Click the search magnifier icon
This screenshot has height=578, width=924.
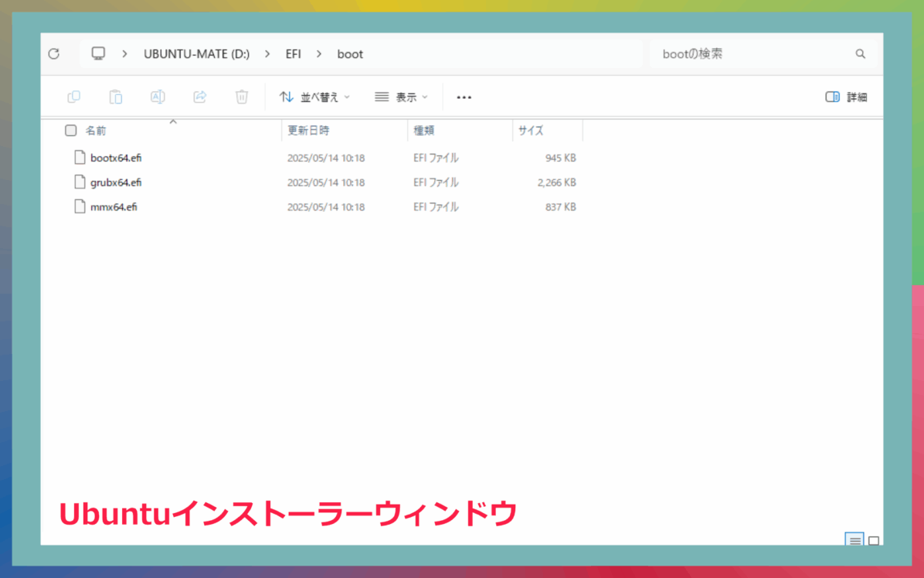click(860, 53)
